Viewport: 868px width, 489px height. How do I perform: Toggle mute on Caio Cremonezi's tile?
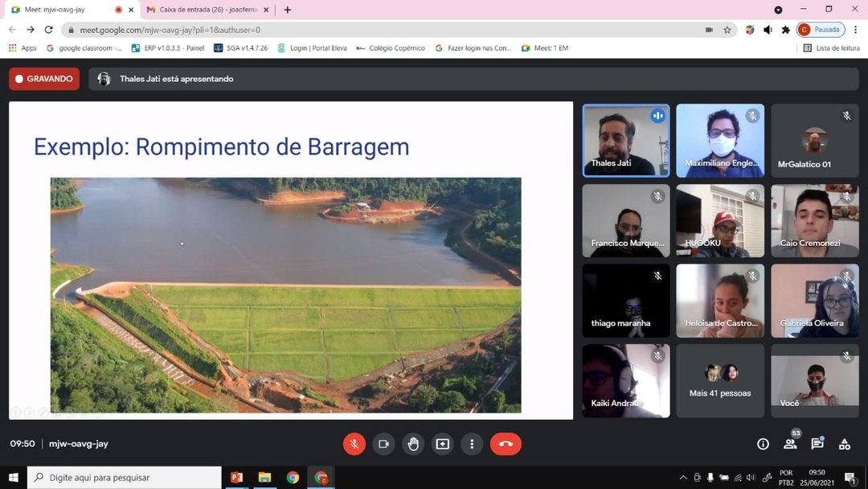847,195
